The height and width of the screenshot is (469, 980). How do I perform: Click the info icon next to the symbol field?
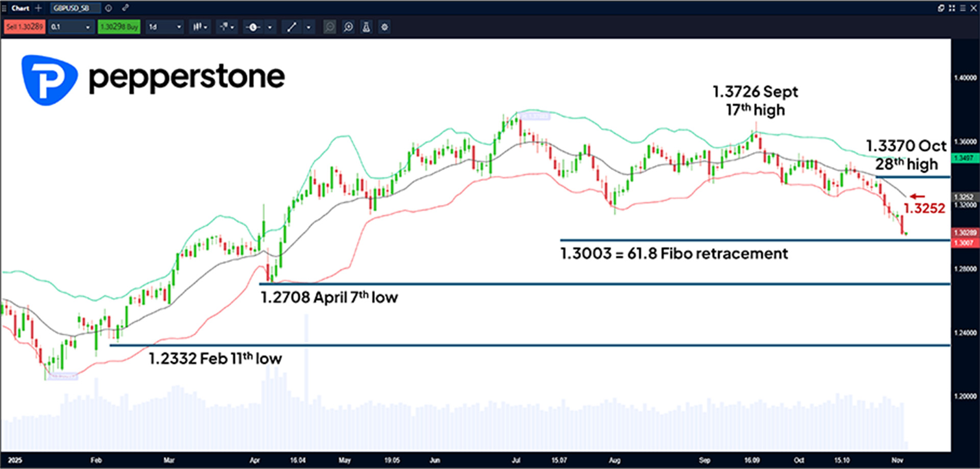[108, 8]
